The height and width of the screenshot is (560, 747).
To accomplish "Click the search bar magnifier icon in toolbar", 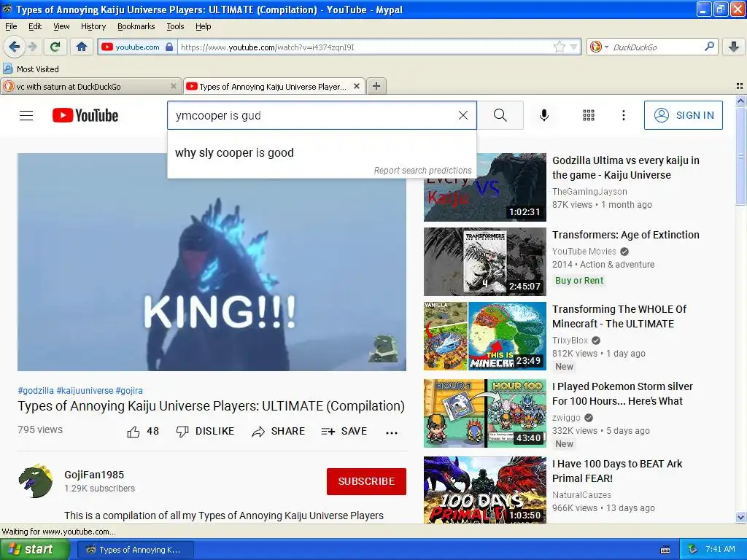I will 709,47.
